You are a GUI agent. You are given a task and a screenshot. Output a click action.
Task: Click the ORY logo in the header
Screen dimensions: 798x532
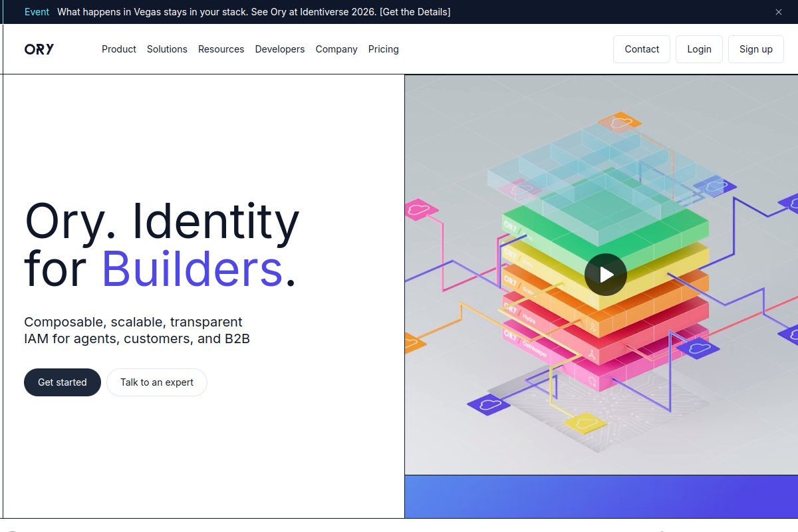pyautogui.click(x=39, y=49)
